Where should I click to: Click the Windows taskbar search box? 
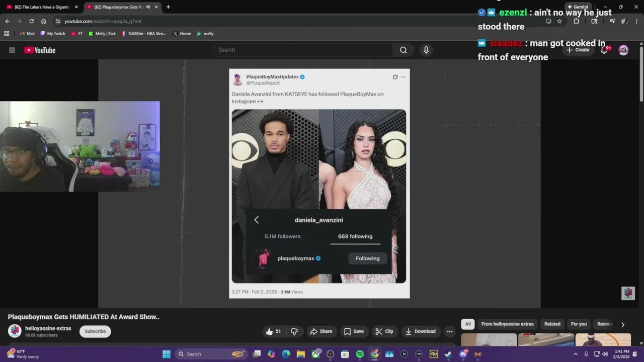point(212,354)
